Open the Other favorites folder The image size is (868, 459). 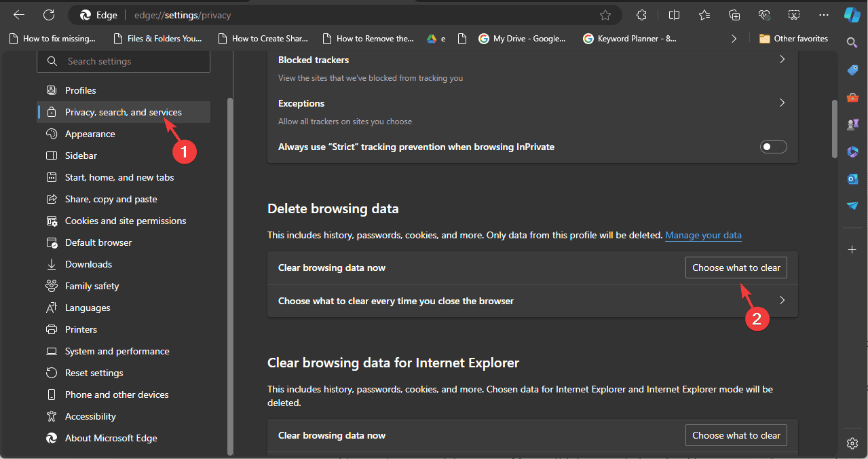click(x=793, y=39)
